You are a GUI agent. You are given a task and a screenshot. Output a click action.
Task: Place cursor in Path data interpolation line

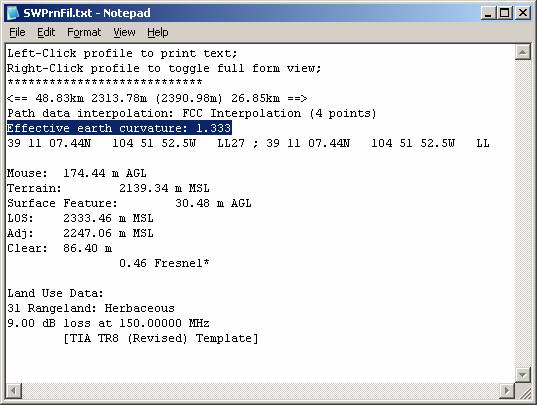pyautogui.click(x=192, y=113)
